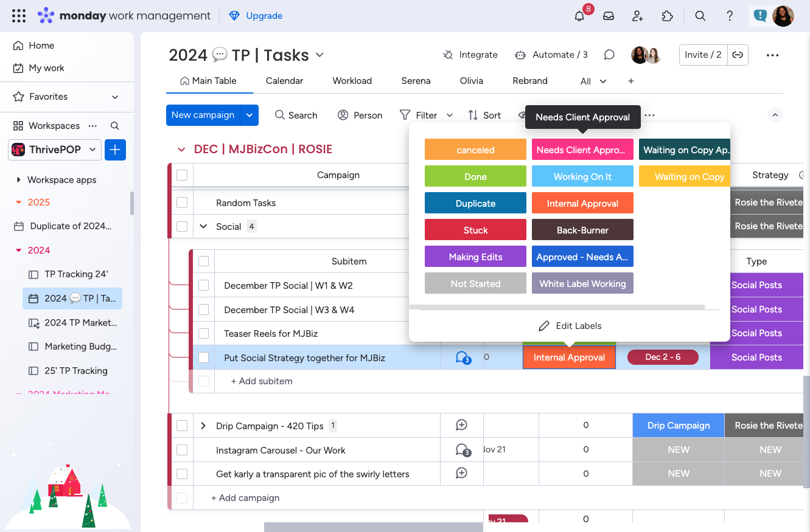Open the Filter options arrow
810x532 pixels.
[x=450, y=115]
